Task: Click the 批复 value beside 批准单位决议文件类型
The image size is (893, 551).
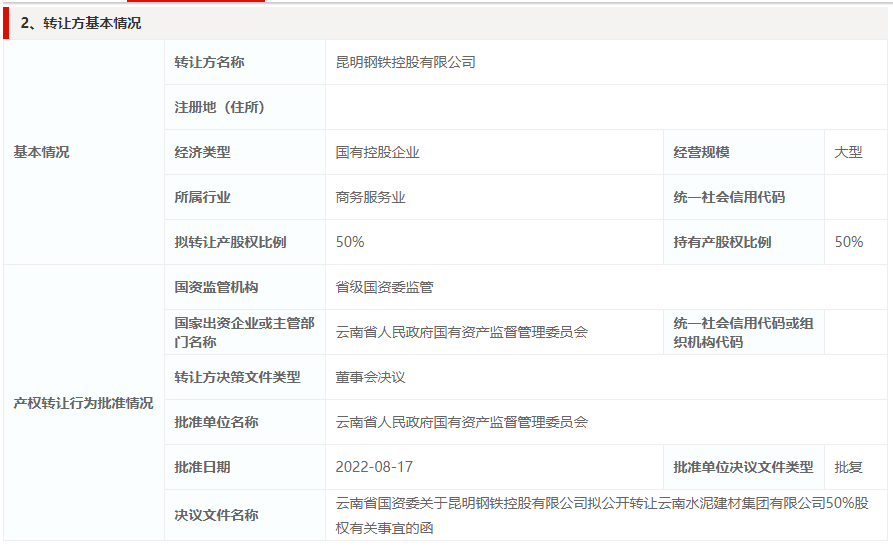Action: (x=848, y=467)
